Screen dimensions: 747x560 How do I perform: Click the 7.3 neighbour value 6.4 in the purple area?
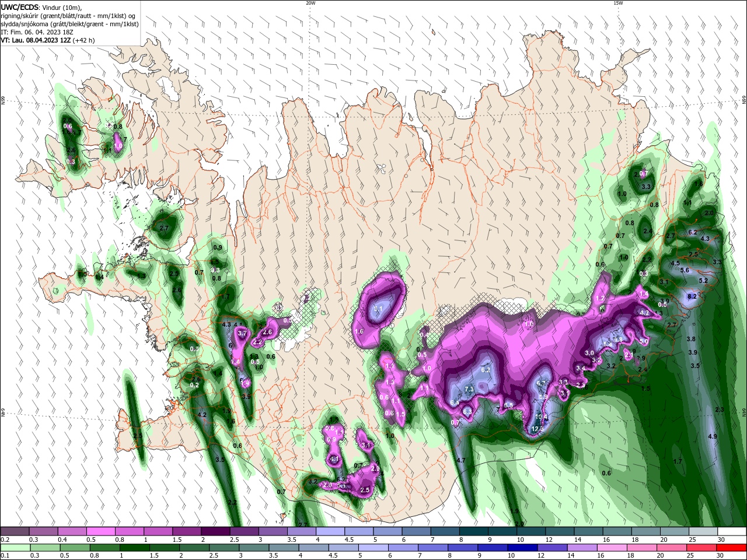click(455, 403)
